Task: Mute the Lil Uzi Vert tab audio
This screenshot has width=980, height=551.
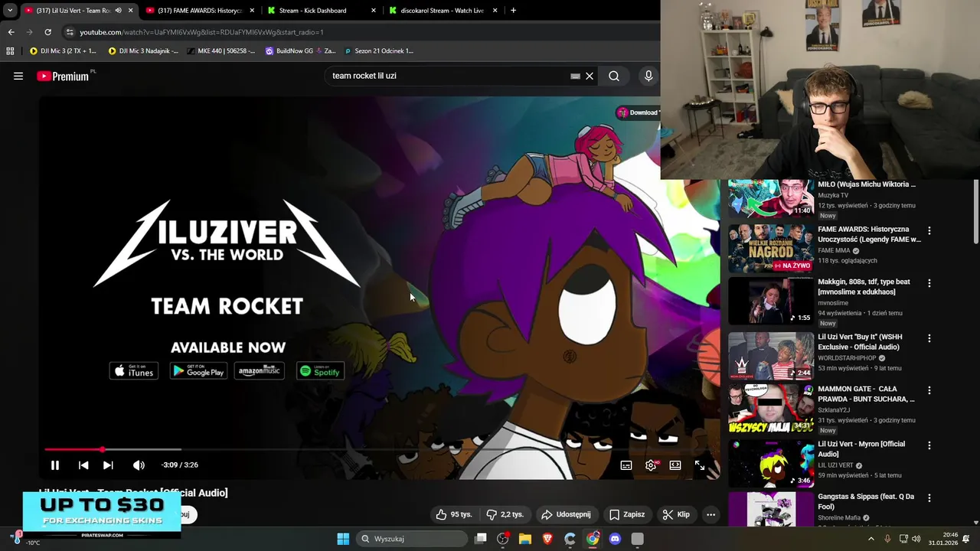Action: [118, 11]
